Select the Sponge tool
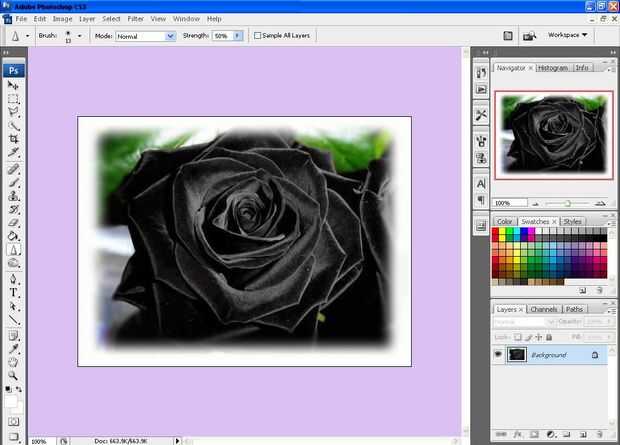The image size is (620, 445). click(13, 263)
